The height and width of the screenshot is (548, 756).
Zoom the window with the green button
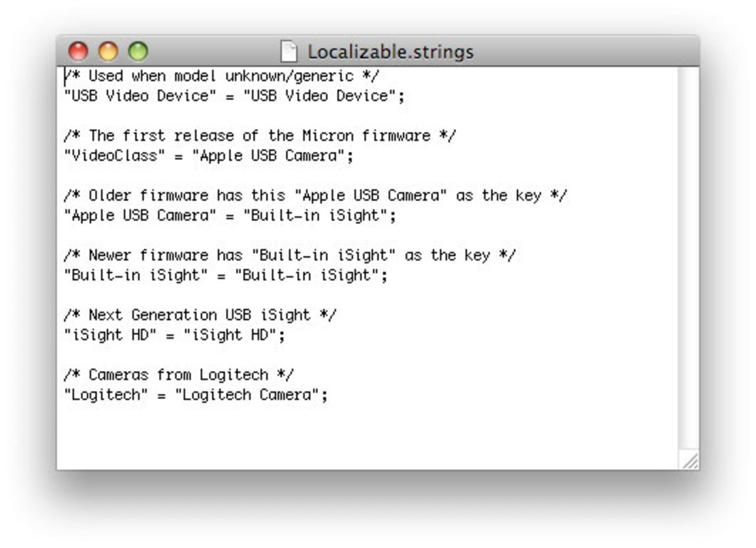[x=138, y=51]
